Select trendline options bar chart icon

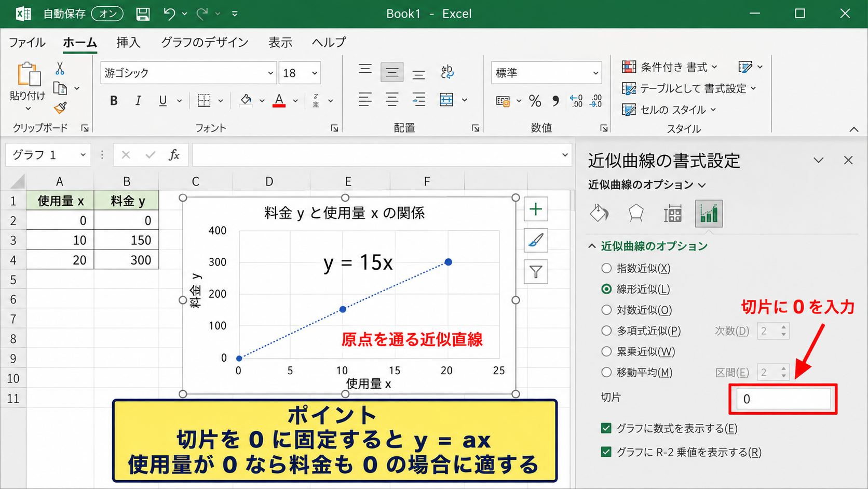(x=709, y=214)
